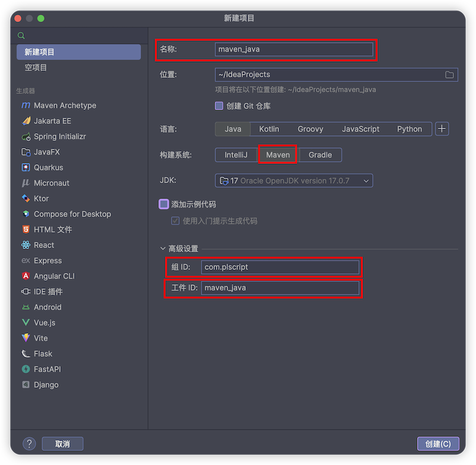Click into the 工件 ID field

pos(280,288)
